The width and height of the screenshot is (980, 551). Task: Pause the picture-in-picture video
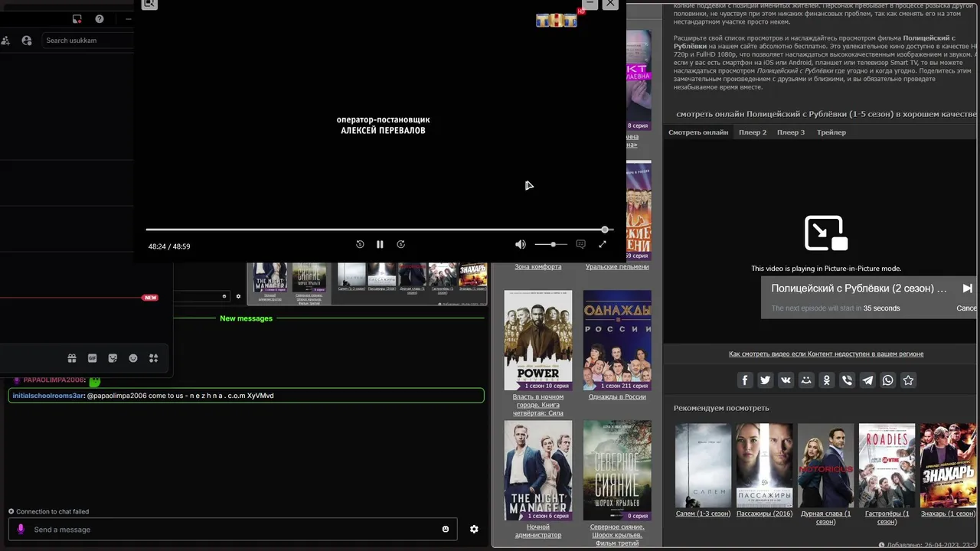[380, 244]
